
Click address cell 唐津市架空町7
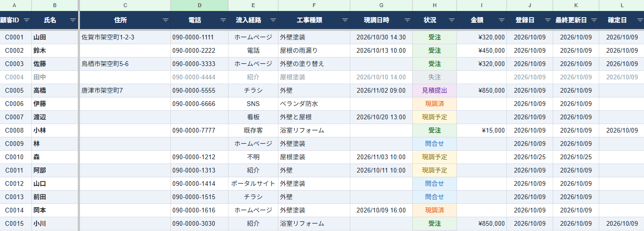(125, 90)
